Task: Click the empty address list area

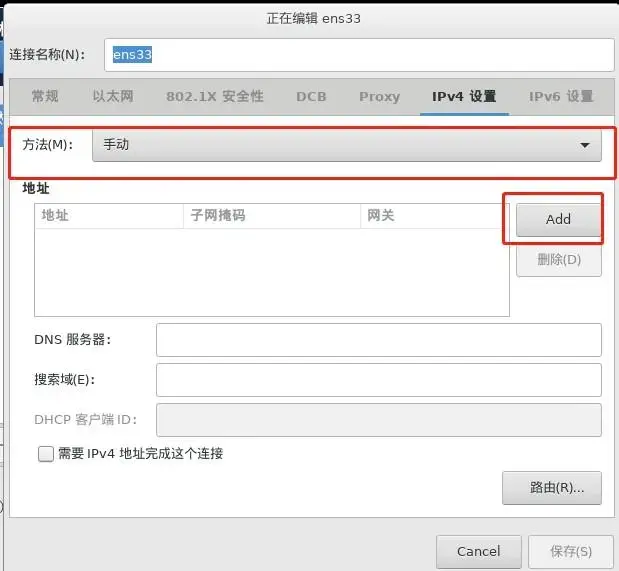Action: coord(272,272)
